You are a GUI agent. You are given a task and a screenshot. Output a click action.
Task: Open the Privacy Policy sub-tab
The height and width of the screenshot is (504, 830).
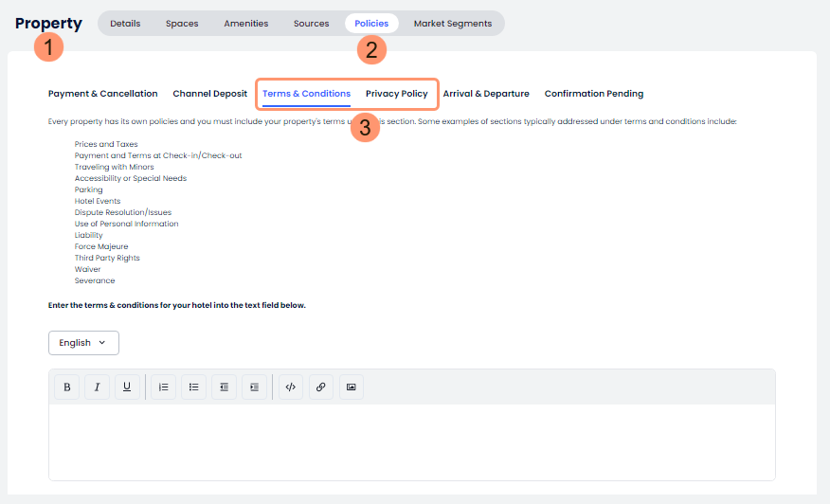pyautogui.click(x=396, y=94)
